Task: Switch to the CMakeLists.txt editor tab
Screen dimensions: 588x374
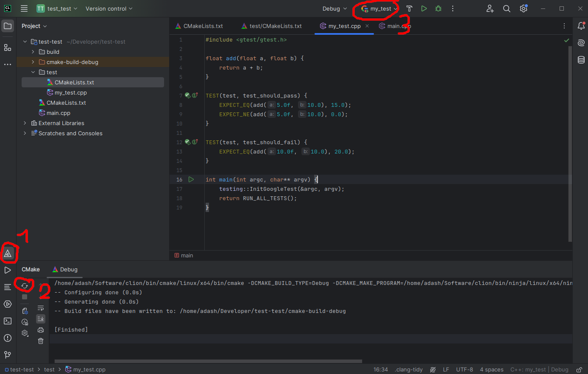Action: click(x=199, y=26)
